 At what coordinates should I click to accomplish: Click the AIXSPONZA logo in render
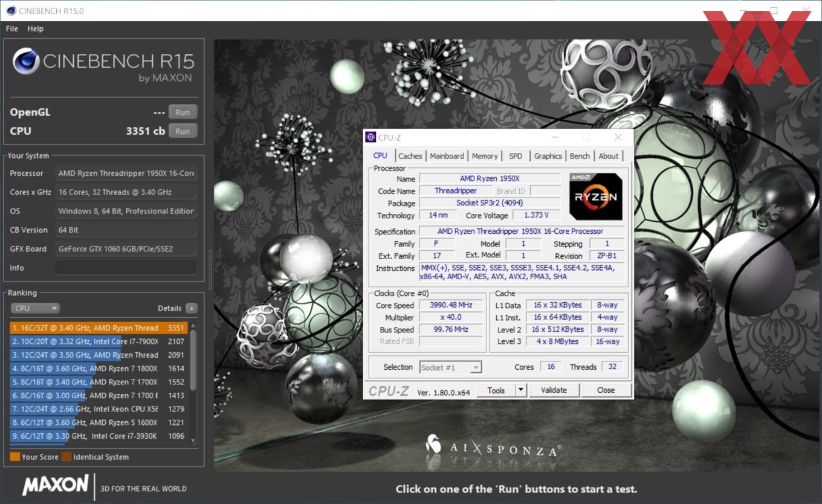pos(493,447)
